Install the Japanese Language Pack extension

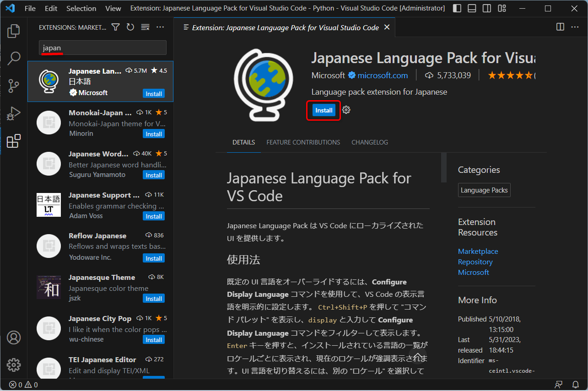[x=324, y=110]
